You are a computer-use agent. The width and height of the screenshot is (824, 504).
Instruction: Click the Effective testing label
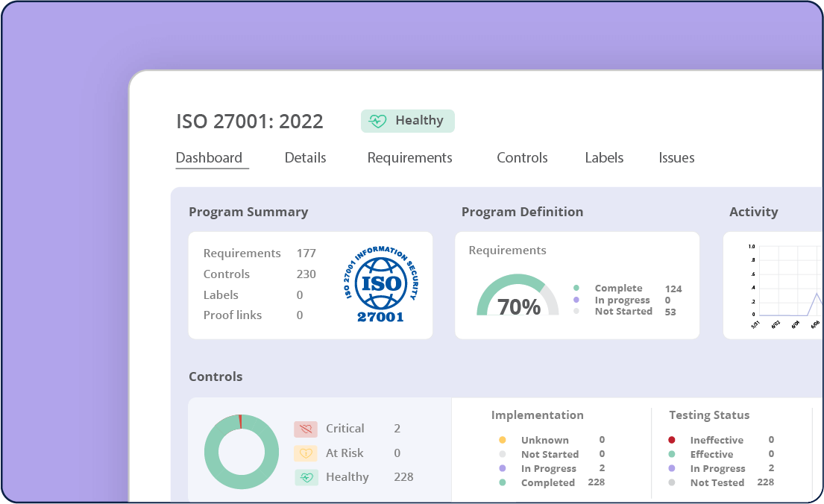pyautogui.click(x=711, y=455)
